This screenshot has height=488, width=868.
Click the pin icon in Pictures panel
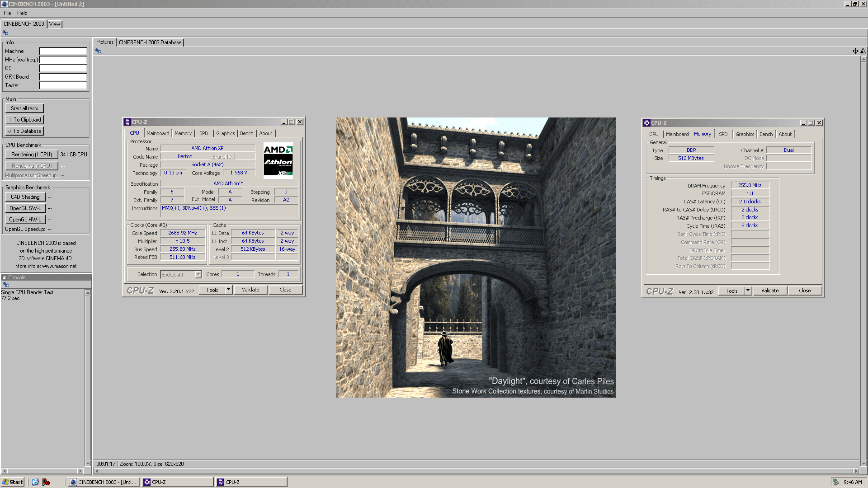[x=98, y=51]
